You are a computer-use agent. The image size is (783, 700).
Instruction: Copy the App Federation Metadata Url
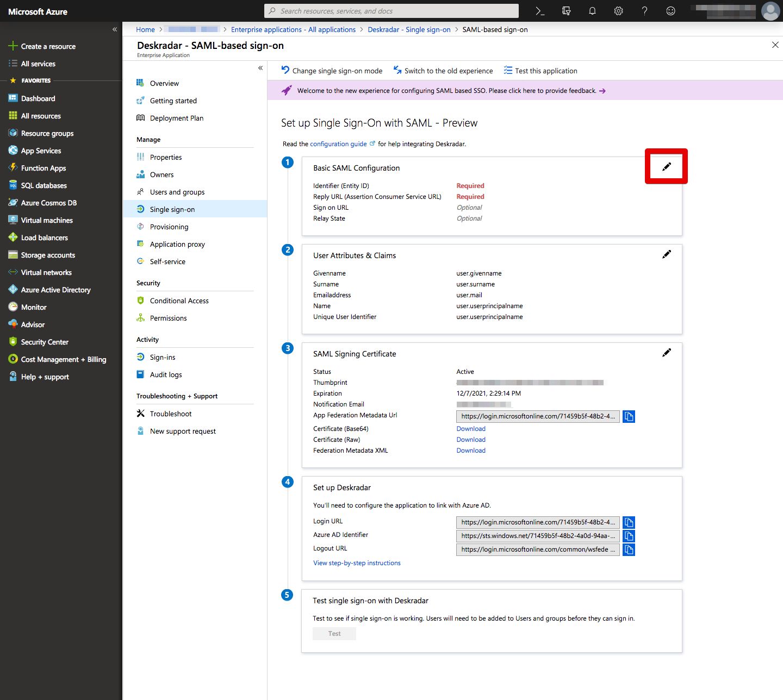click(x=629, y=416)
